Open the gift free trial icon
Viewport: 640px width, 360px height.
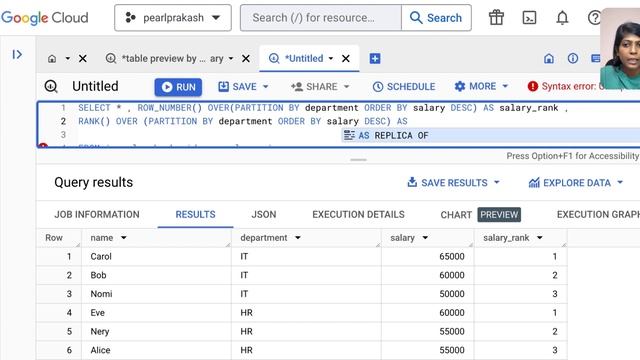(x=496, y=18)
